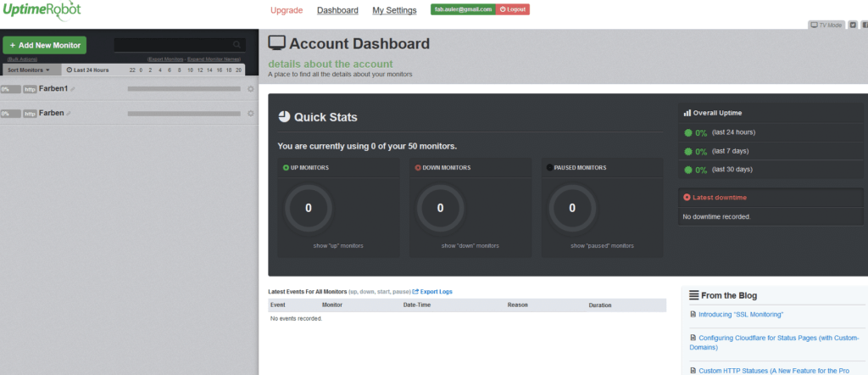
Task: Click the Date-Time column header
Action: (417, 305)
